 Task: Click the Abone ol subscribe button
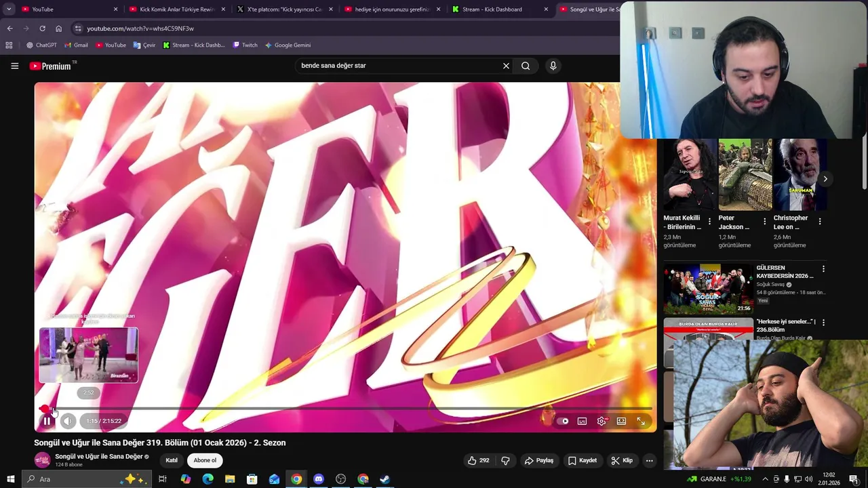click(205, 460)
